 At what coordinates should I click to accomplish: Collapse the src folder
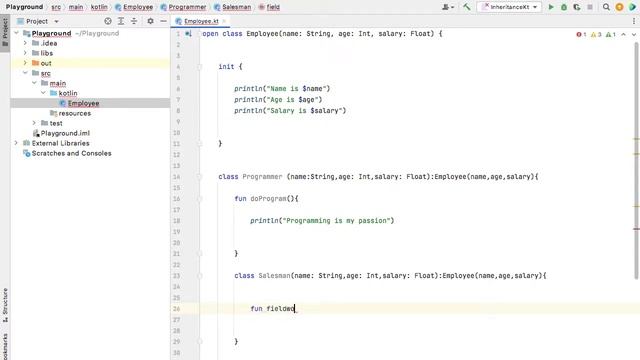25,73
